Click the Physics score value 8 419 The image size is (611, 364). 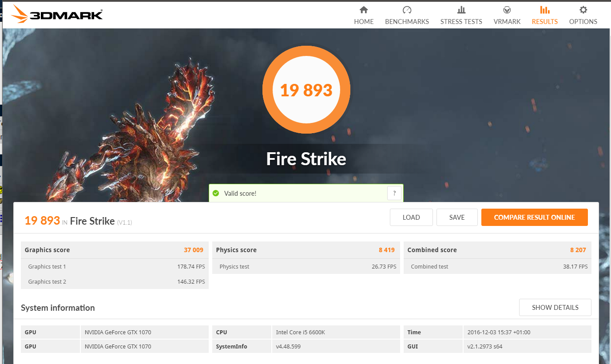point(387,250)
